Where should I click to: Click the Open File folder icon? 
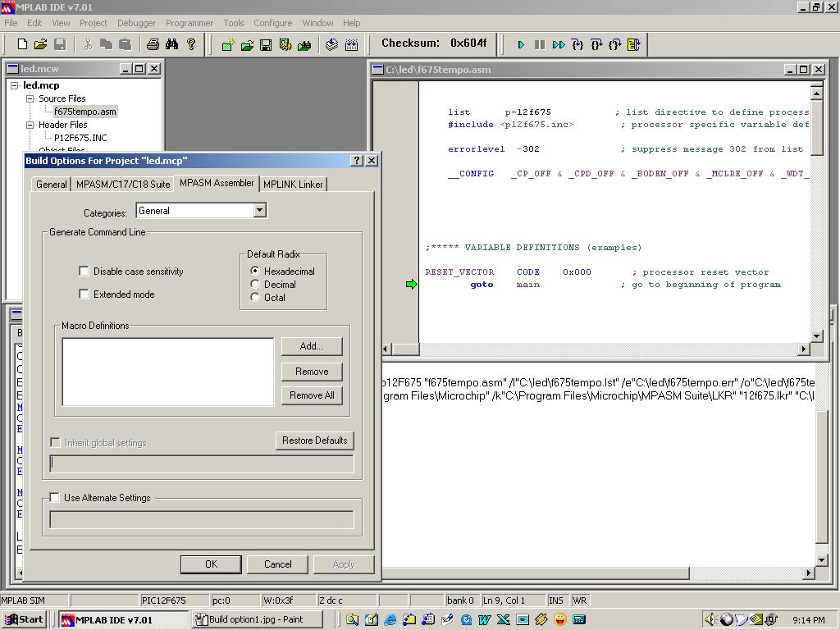click(x=39, y=44)
